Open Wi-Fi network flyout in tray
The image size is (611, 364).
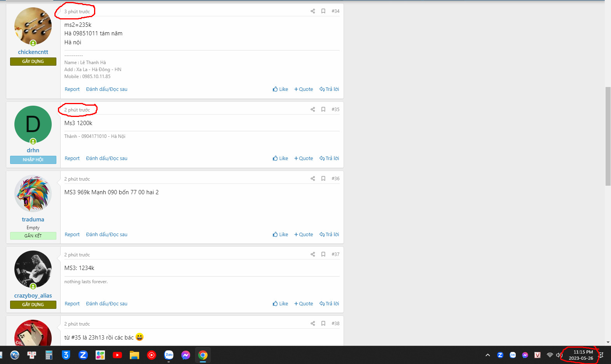[x=550, y=355]
